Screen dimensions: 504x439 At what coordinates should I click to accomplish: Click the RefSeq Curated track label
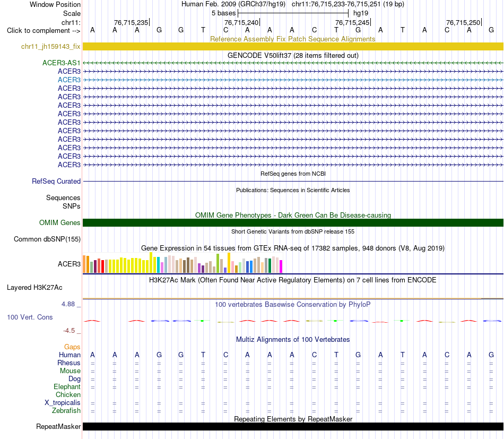point(56,181)
